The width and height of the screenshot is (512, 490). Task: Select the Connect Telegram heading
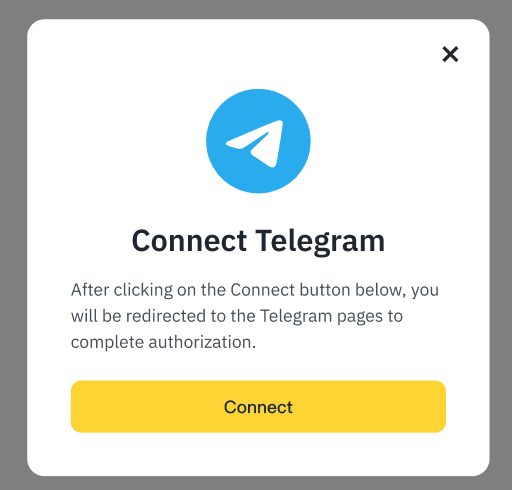pyautogui.click(x=258, y=242)
